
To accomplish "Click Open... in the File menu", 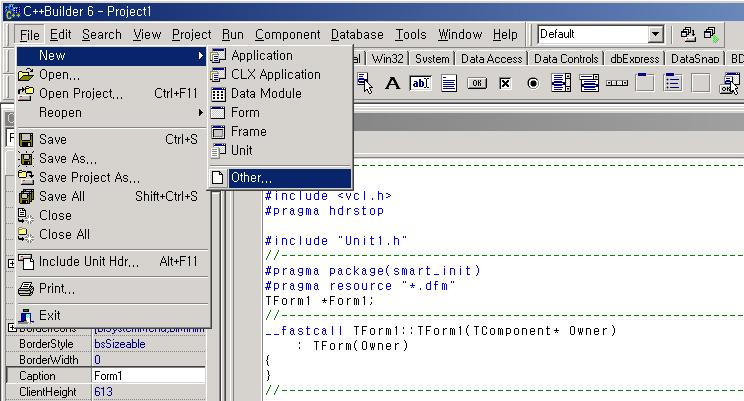I will [x=112, y=75].
